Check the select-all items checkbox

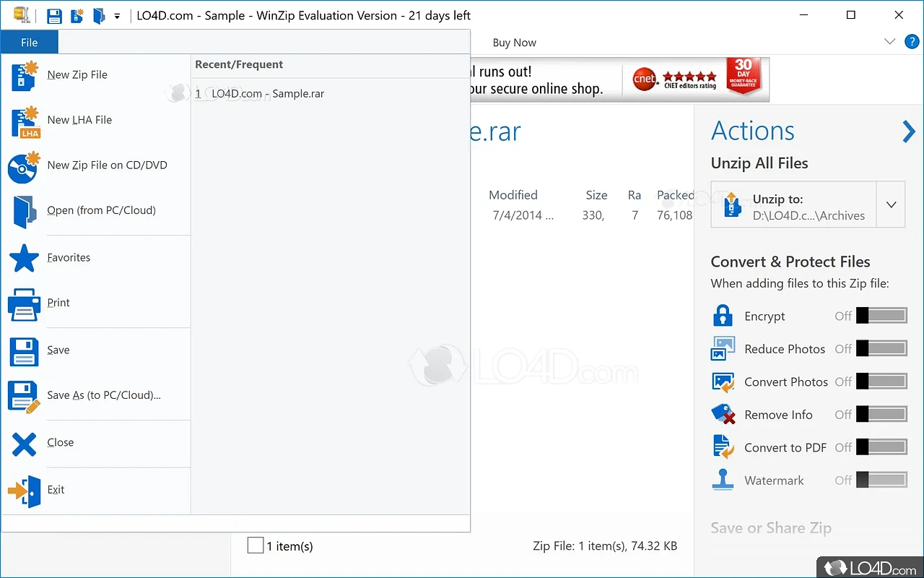[x=256, y=545]
